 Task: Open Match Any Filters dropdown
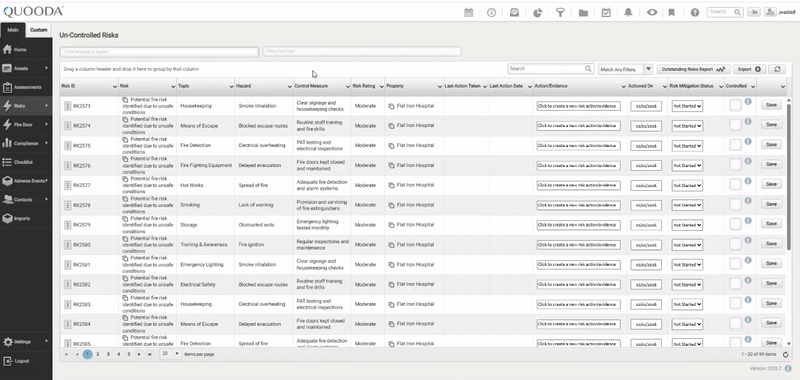(x=626, y=69)
